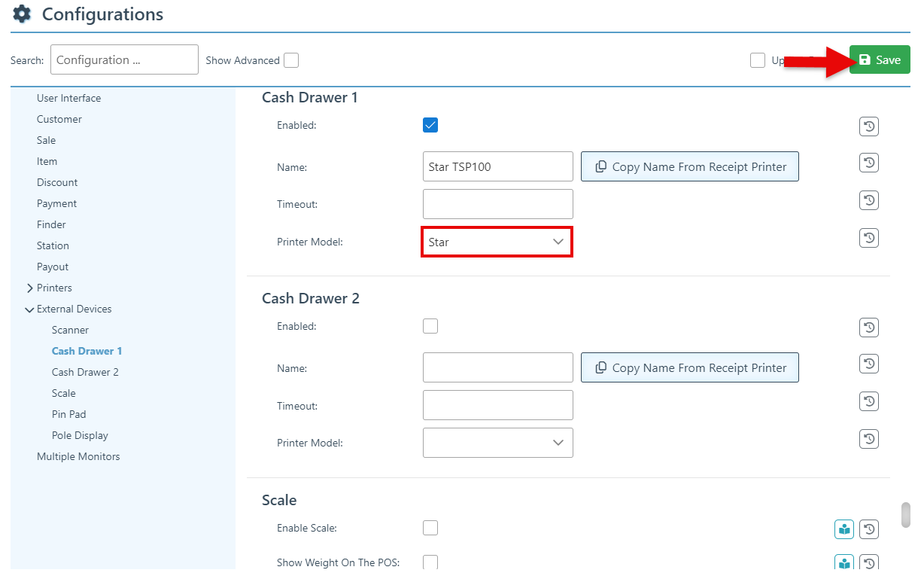Reset Cash Drawer 1 Enabled setting history icon
The width and height of the screenshot is (924, 579).
[869, 126]
